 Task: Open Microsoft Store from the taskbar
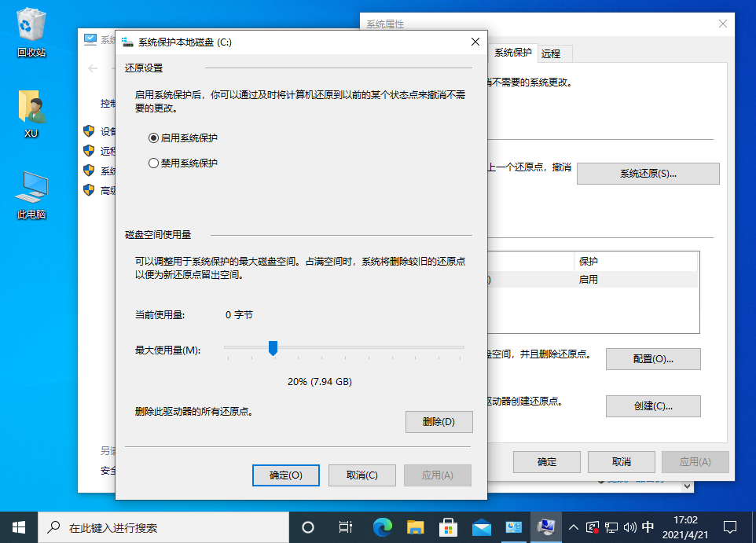point(448,526)
